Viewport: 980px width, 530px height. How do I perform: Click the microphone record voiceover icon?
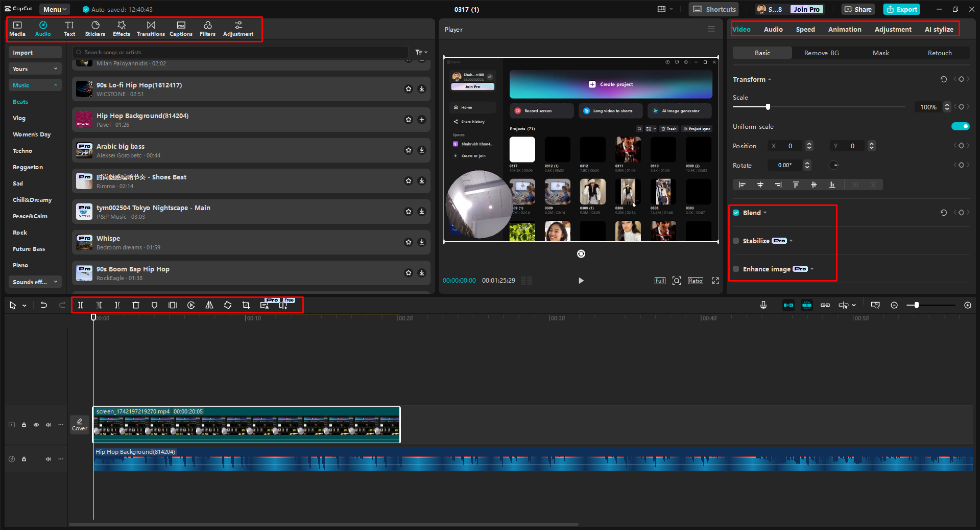tap(763, 305)
